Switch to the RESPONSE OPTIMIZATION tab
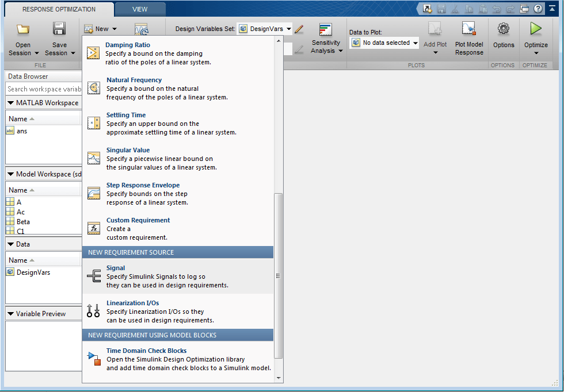This screenshot has width=564, height=392. [59, 9]
